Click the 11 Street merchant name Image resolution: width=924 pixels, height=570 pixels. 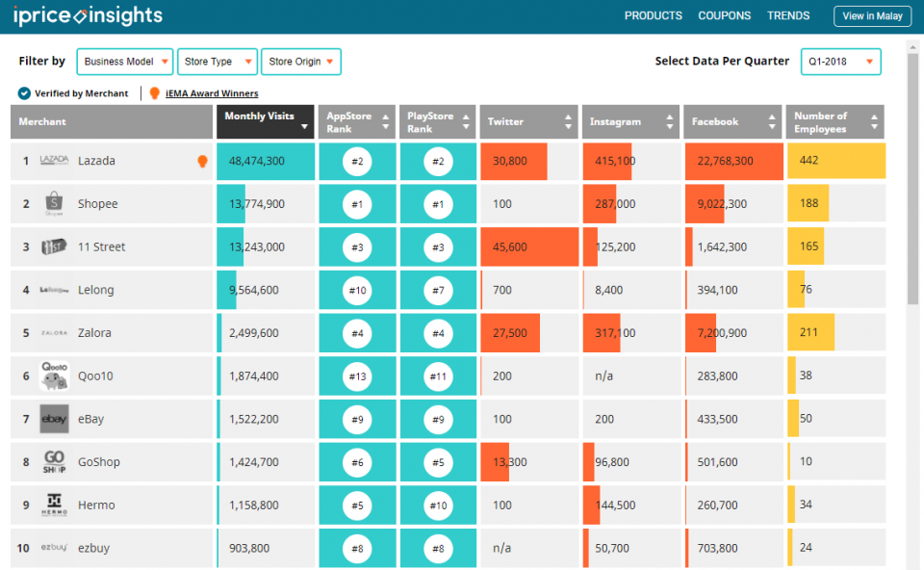pos(101,247)
